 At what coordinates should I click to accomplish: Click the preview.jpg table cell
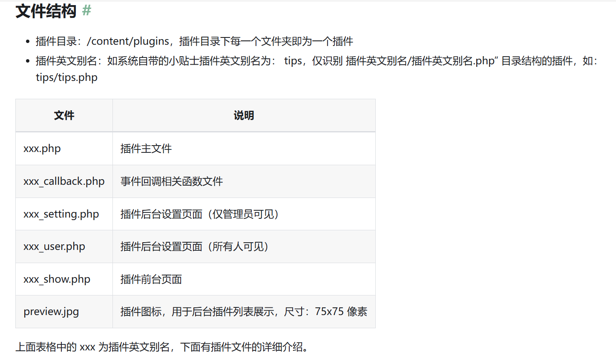tap(51, 312)
